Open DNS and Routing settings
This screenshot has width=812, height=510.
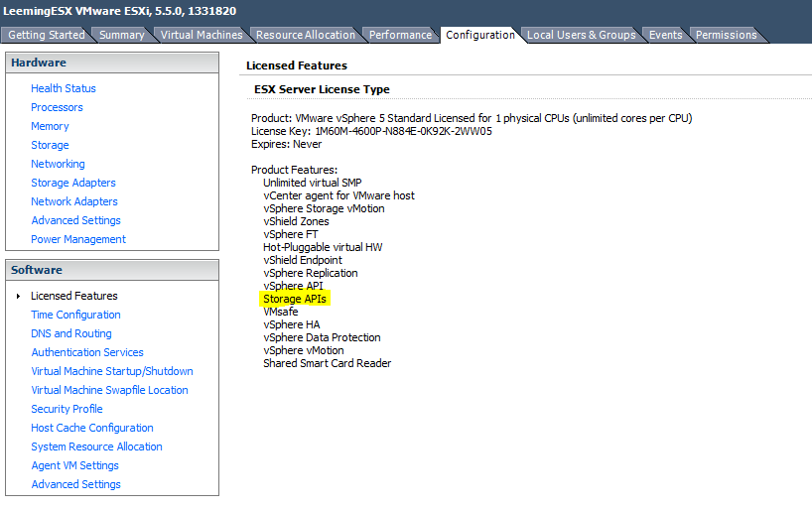(71, 333)
